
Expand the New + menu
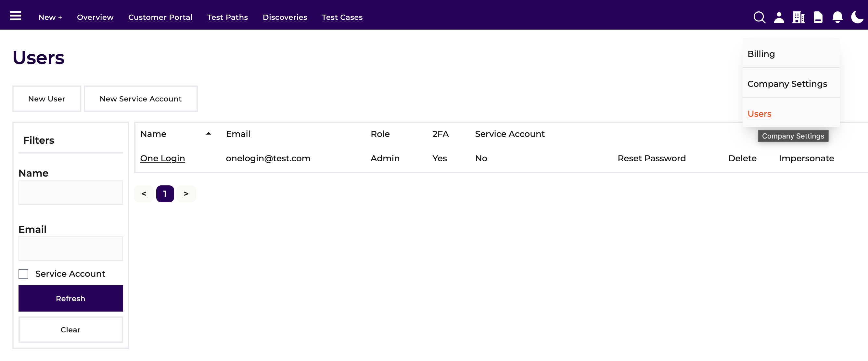click(50, 17)
